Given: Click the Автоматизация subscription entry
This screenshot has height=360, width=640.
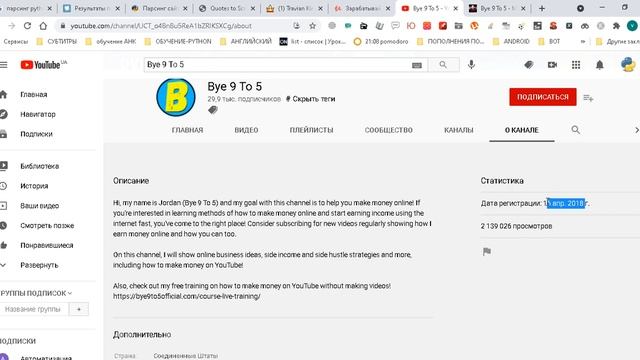Looking at the screenshot, I should tap(46, 358).
